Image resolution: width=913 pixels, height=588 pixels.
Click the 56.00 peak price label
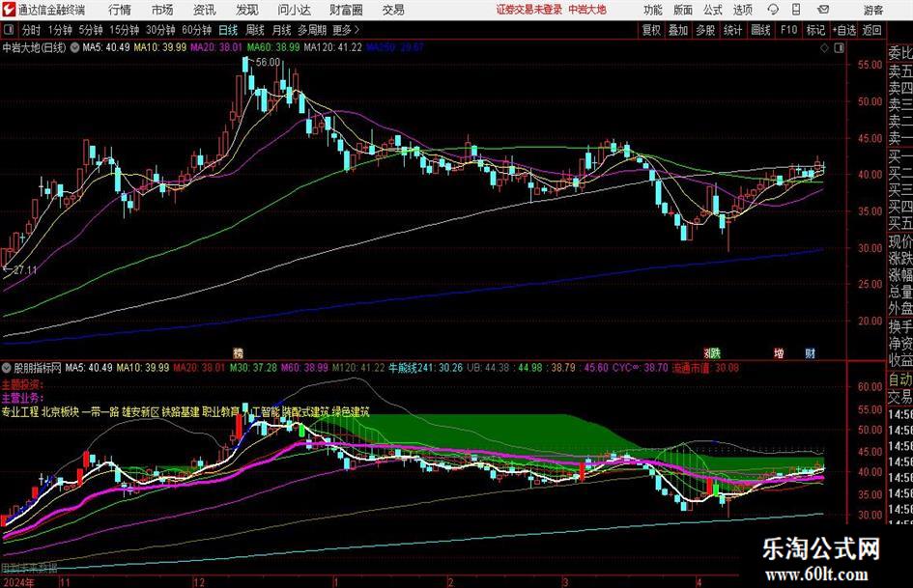pos(268,62)
